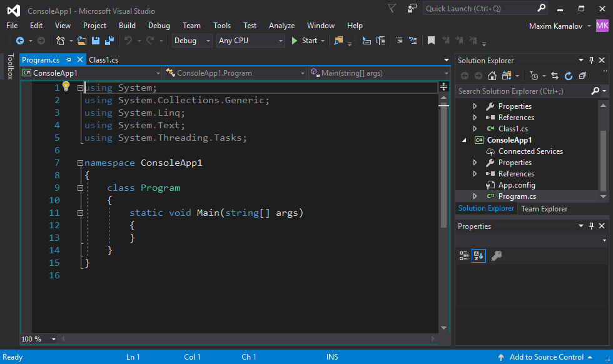Collapse the using directives block

point(80,88)
